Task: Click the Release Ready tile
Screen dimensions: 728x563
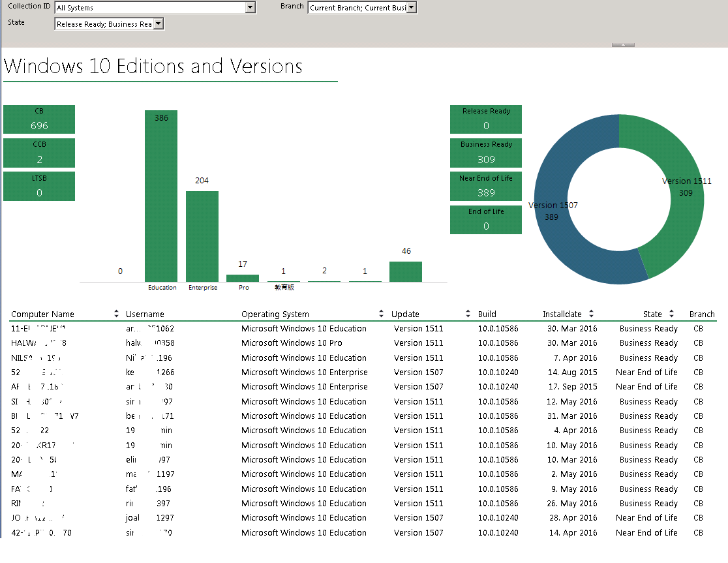Action: 485,119
